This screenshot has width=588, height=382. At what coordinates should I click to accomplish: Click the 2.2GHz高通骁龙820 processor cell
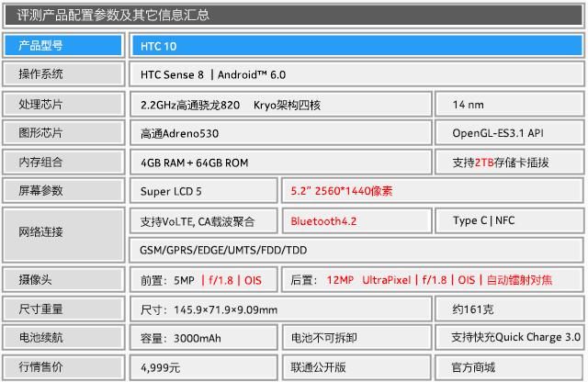(278, 104)
